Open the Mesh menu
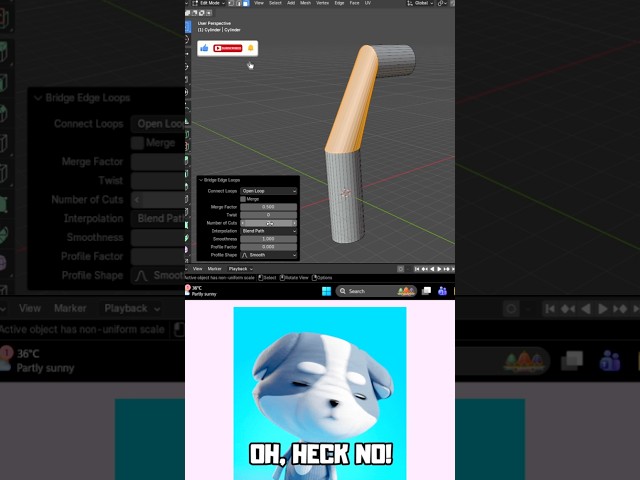 point(305,3)
